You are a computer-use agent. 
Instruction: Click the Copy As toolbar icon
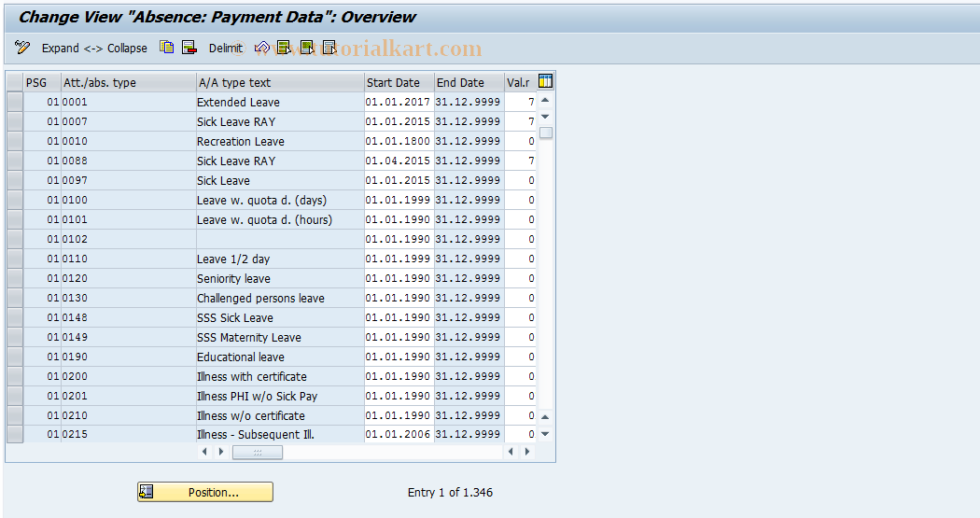tap(166, 48)
